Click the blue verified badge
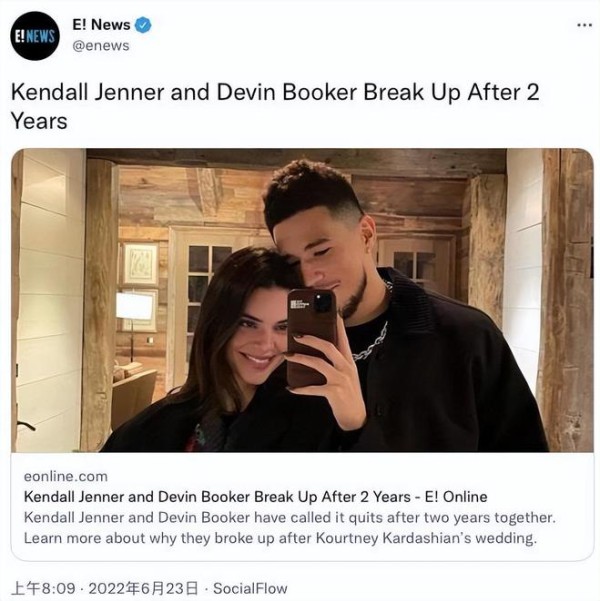 click(143, 25)
